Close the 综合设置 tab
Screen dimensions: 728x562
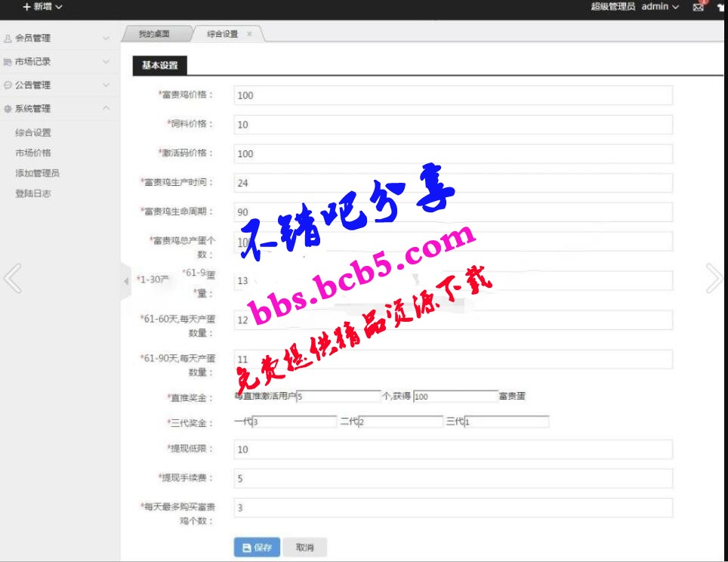tap(250, 34)
